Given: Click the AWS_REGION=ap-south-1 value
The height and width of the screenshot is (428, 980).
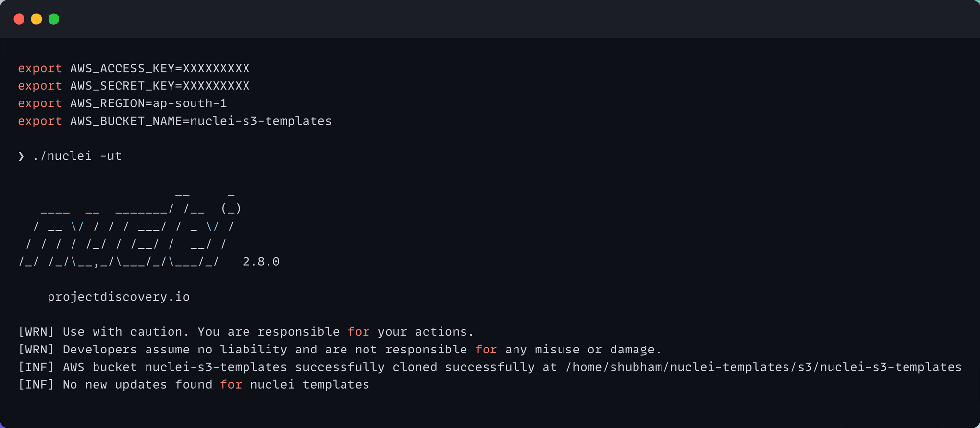Looking at the screenshot, I should pyautogui.click(x=148, y=104).
